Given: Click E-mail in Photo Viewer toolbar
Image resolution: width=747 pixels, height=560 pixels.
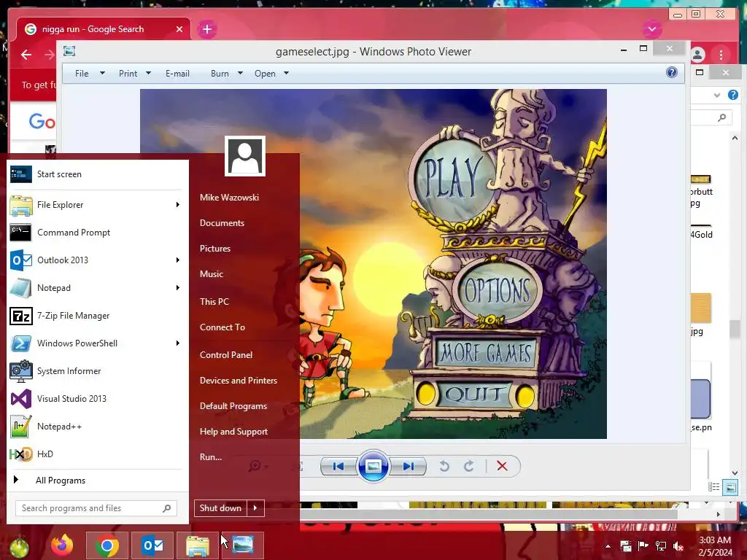Looking at the screenshot, I should pos(178,74).
